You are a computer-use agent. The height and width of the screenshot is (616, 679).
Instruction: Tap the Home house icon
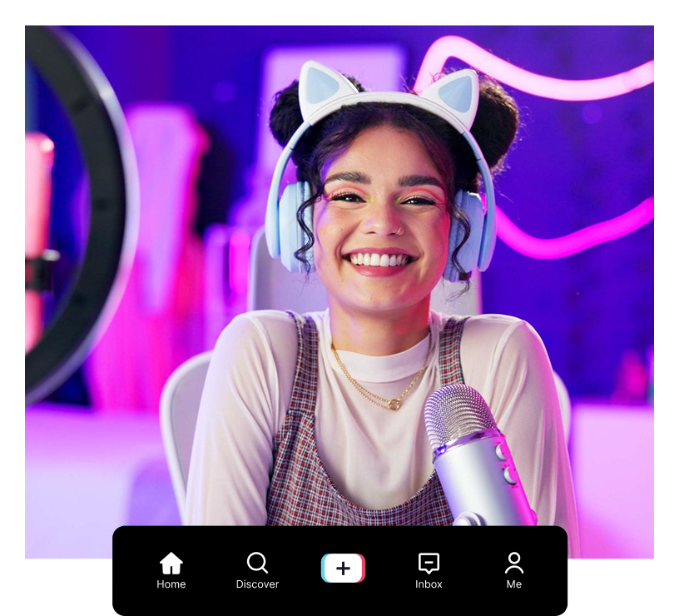coord(171,564)
